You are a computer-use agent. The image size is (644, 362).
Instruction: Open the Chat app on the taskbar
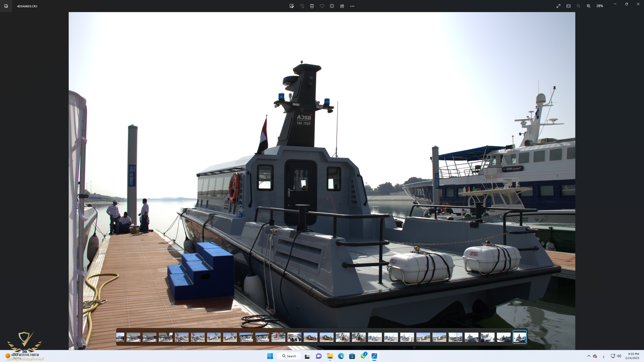click(319, 356)
